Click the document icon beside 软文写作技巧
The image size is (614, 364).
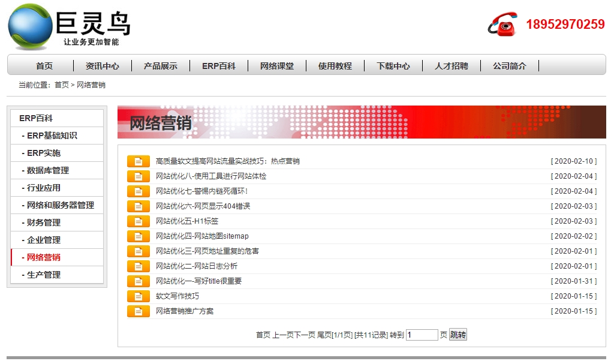coord(137,296)
